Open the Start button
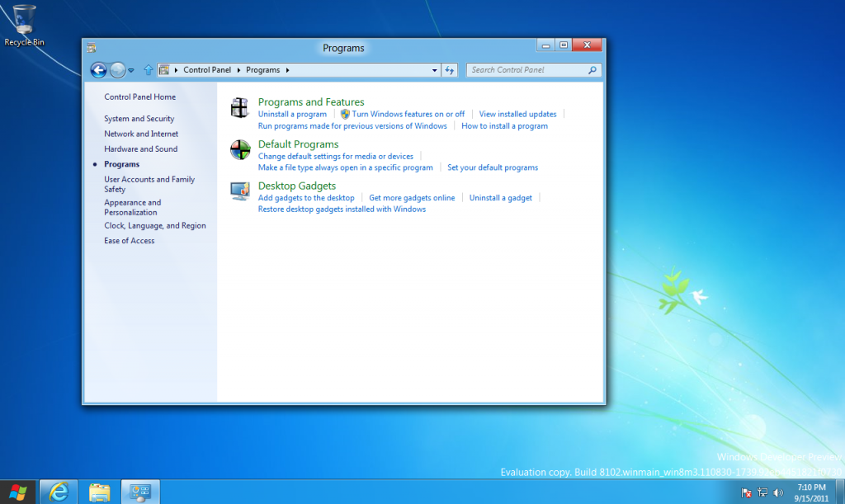This screenshot has width=845, height=504. [x=17, y=492]
